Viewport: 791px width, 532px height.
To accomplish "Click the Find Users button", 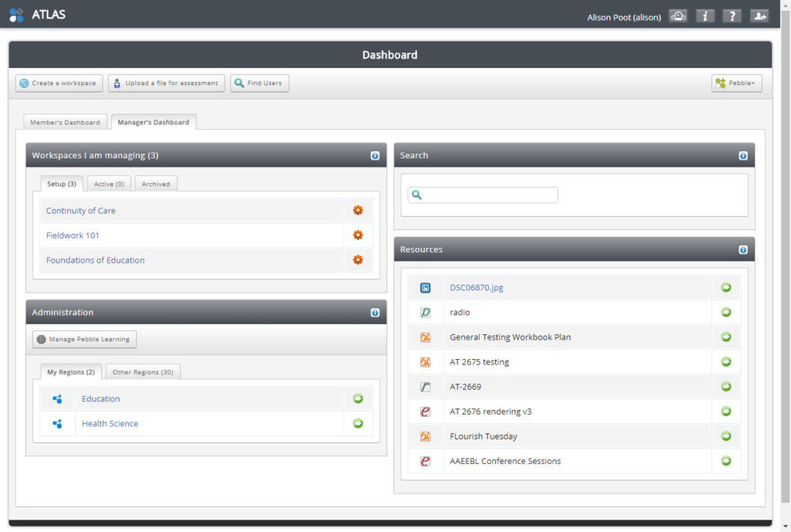I will pyautogui.click(x=260, y=83).
